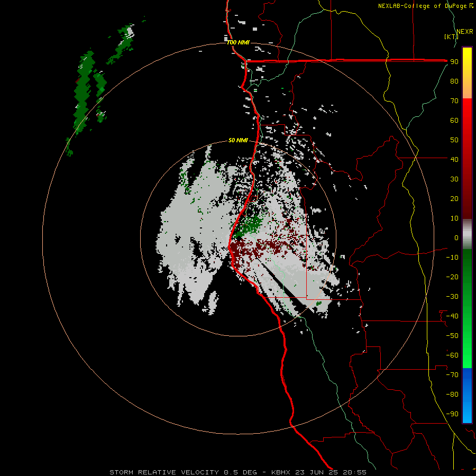
Task: Click the -40 value on the velocity scale
Action: tap(452, 316)
